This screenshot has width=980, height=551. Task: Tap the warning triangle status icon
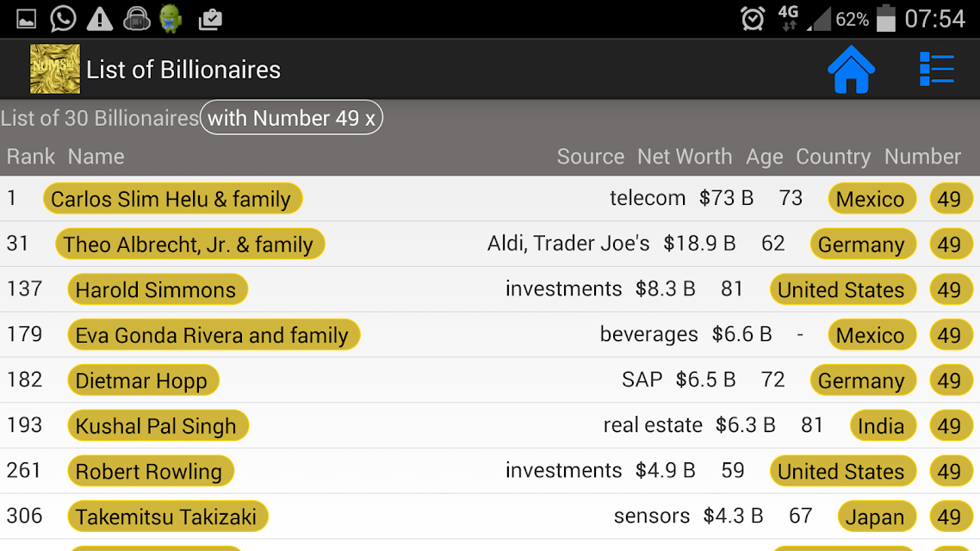tap(99, 19)
